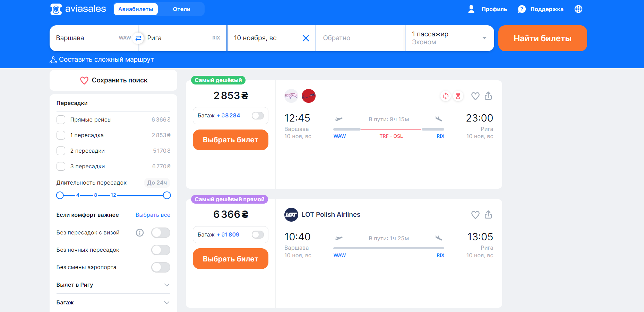The image size is (644, 312).
Task: Swap origin and destination cities
Action: 138,38
